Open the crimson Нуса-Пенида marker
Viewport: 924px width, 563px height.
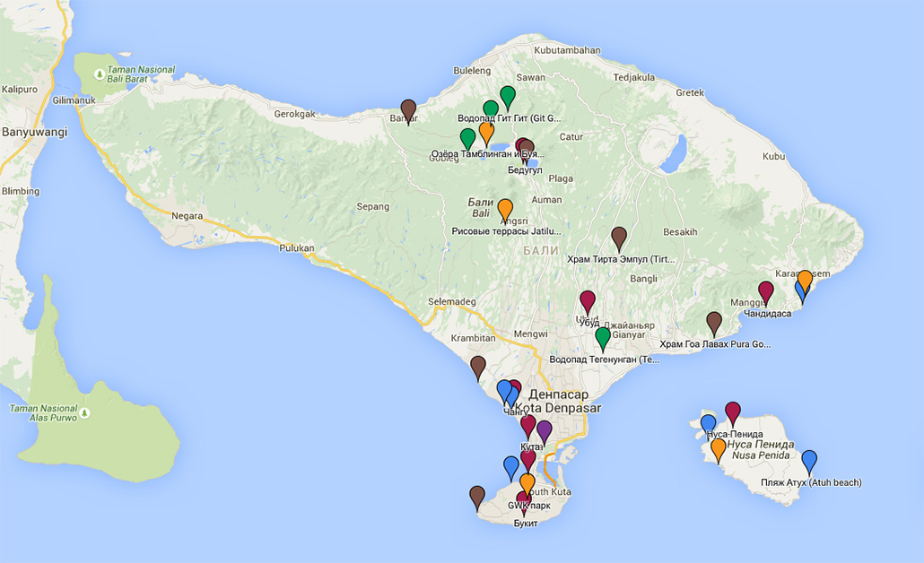[733, 412]
